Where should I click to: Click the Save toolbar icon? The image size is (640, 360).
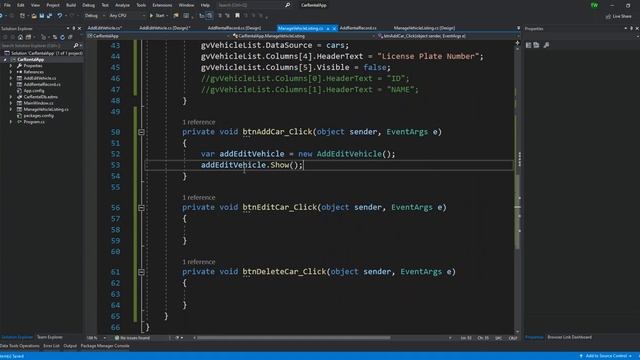[x=42, y=16]
